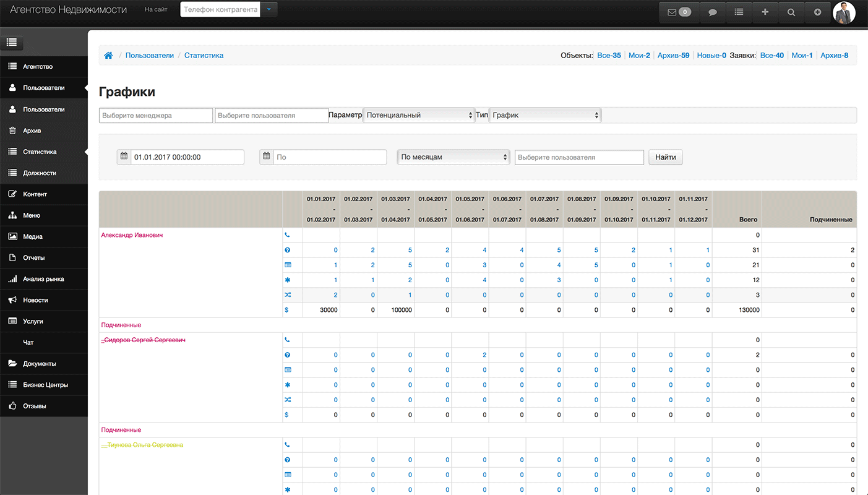The image size is (868, 495).
Task: Click the Выберите менеджера input field
Action: 156,116
